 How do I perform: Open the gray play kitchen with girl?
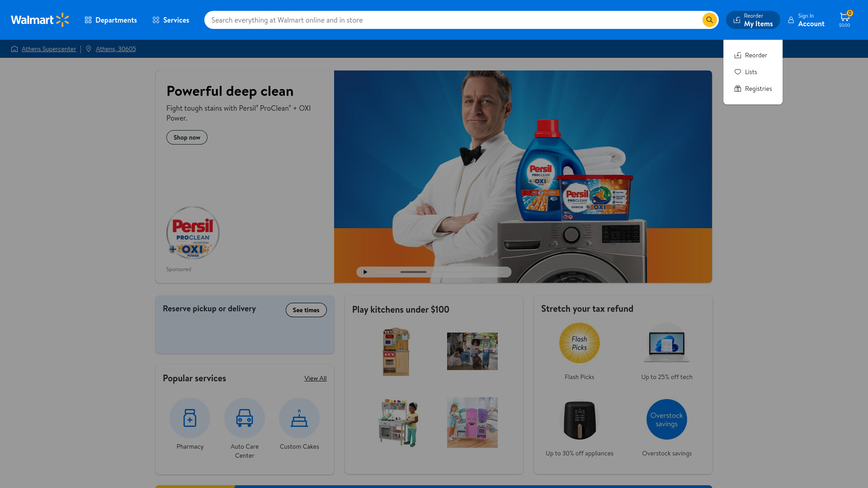click(x=399, y=422)
